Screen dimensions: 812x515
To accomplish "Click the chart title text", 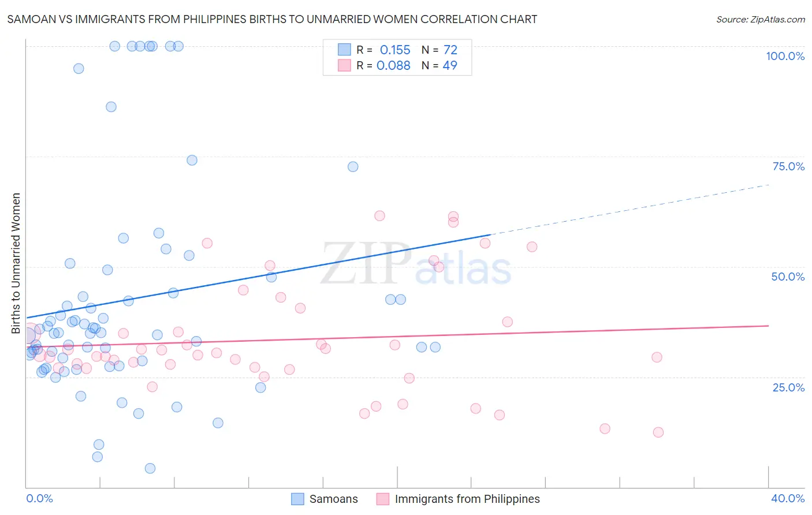I will pyautogui.click(x=272, y=19).
